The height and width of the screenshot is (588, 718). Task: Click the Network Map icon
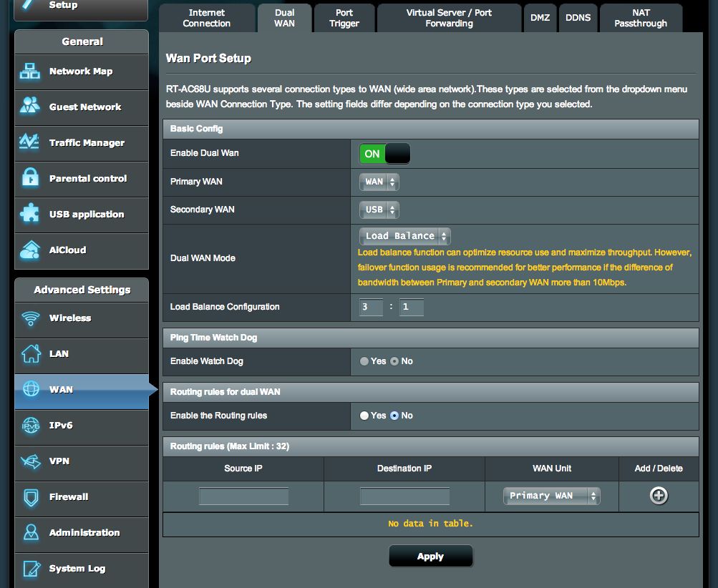click(x=30, y=71)
